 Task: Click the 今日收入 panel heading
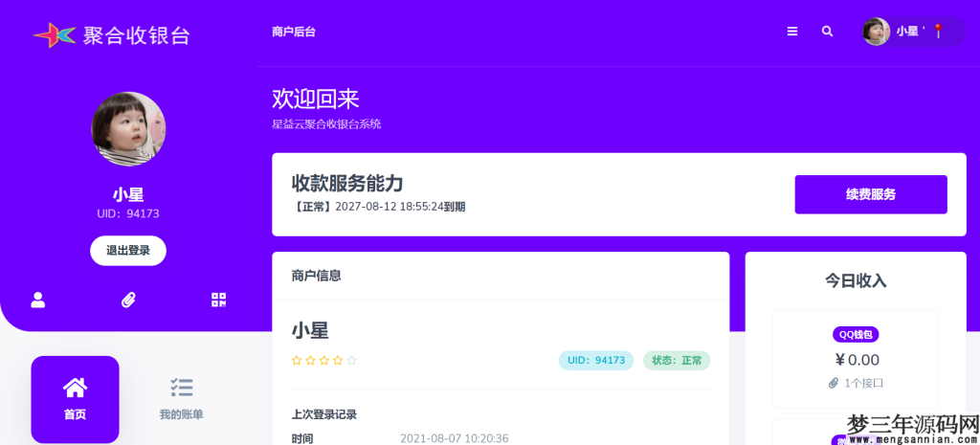(856, 280)
